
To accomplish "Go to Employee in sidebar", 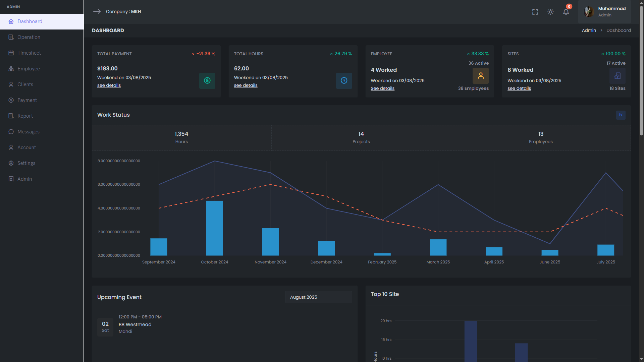I will (29, 69).
